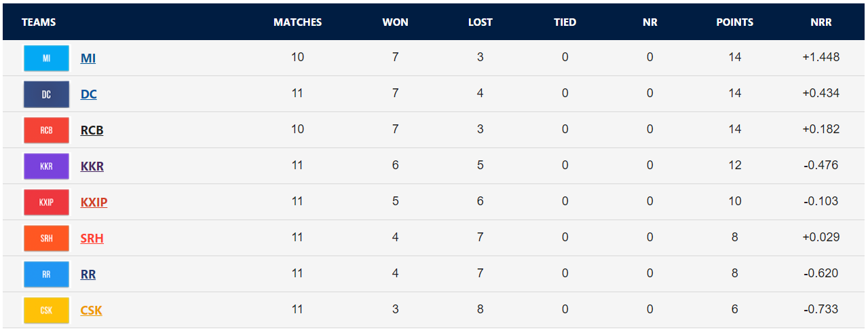
Task: Select the blue RR team badge
Action: pos(46,275)
